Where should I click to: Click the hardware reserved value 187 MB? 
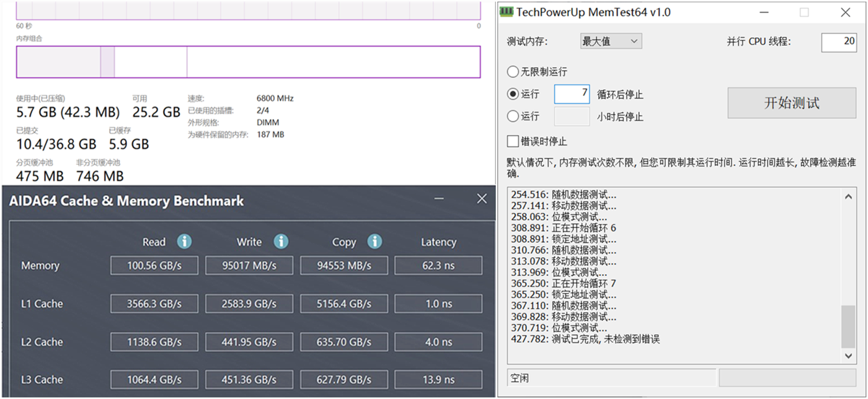[x=270, y=134]
